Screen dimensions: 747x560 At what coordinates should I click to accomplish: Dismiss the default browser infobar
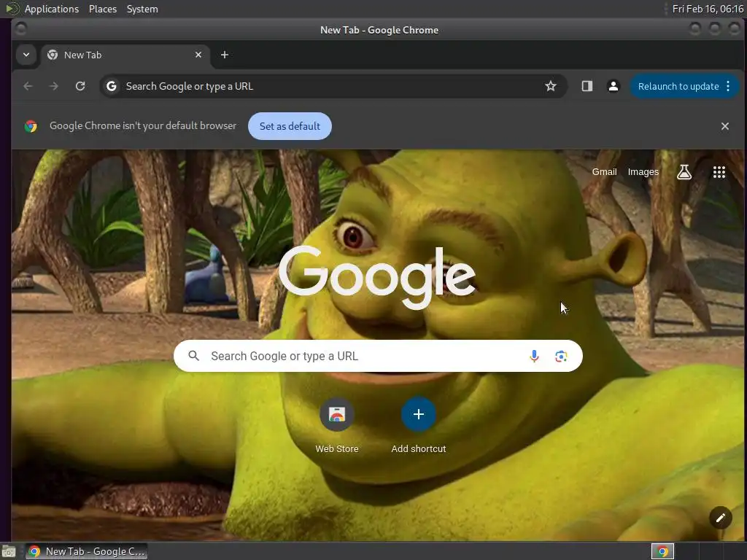[724, 126]
